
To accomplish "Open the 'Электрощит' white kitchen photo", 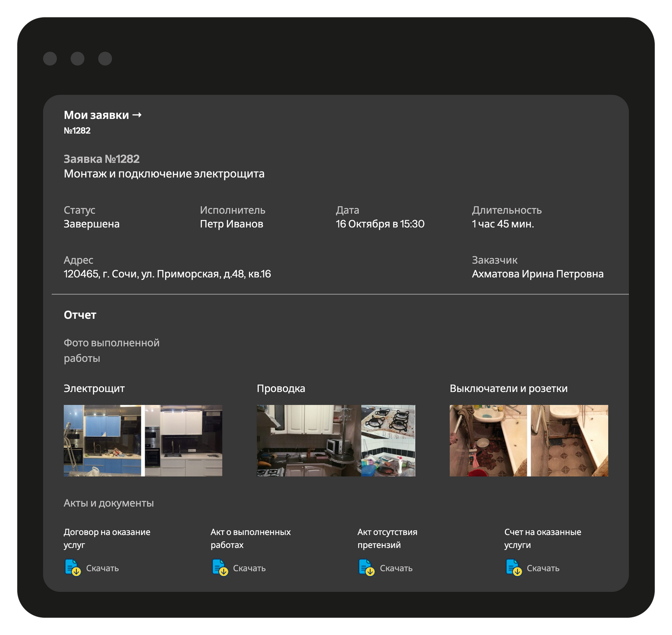I will tap(184, 441).
